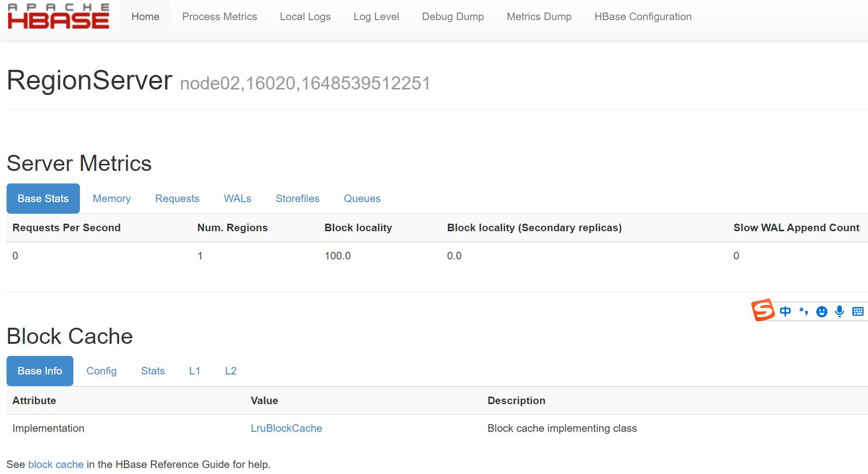The height and width of the screenshot is (474, 868).
Task: Toggle Chinese input mode in IME toolbar
Action: [785, 312]
